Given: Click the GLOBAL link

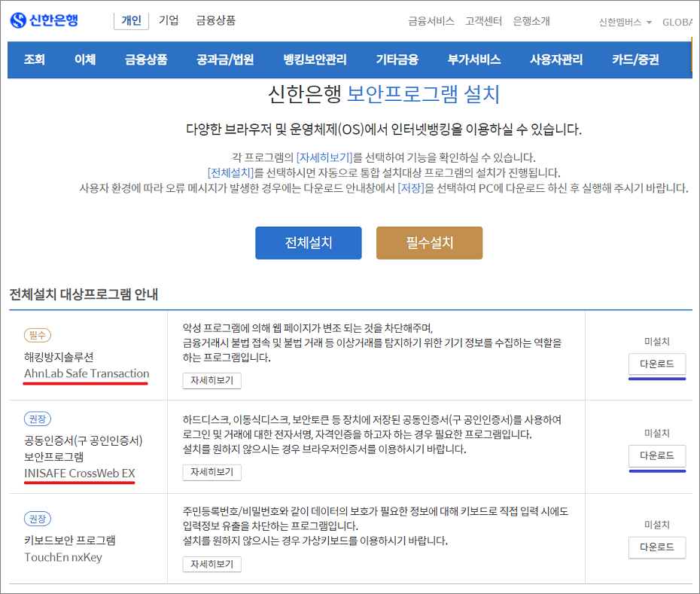Looking at the screenshot, I should [677, 23].
